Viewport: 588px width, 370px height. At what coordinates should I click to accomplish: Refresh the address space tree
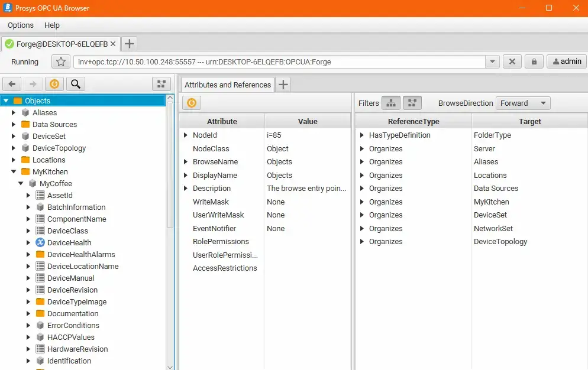(x=54, y=84)
